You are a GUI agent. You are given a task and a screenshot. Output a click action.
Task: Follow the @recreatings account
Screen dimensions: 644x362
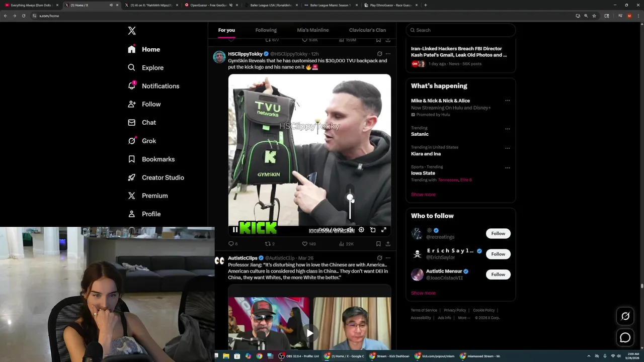tap(498, 233)
